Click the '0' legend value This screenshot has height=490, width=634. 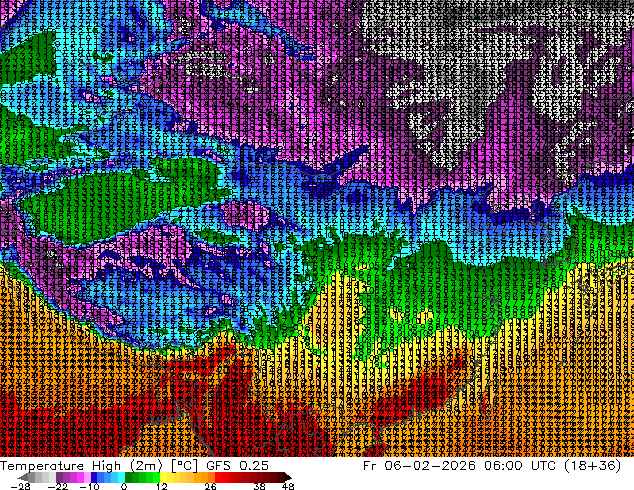coord(124,486)
